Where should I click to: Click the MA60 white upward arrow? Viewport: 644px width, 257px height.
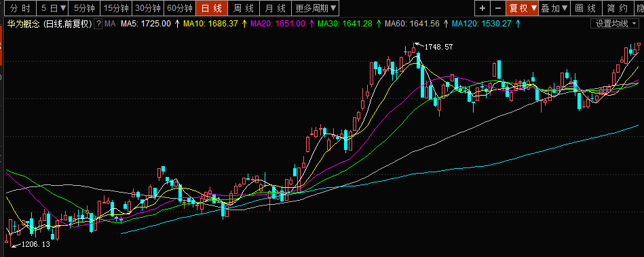tap(446, 24)
